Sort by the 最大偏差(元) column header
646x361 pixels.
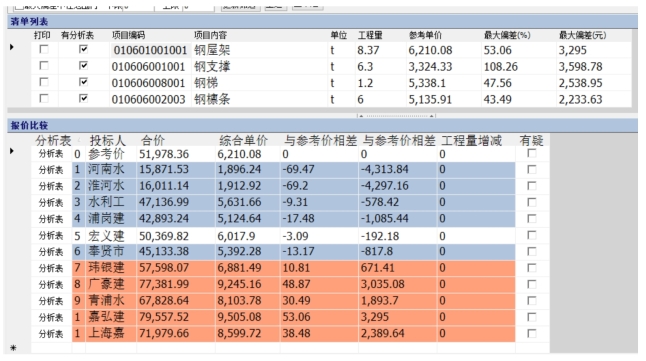[582, 35]
